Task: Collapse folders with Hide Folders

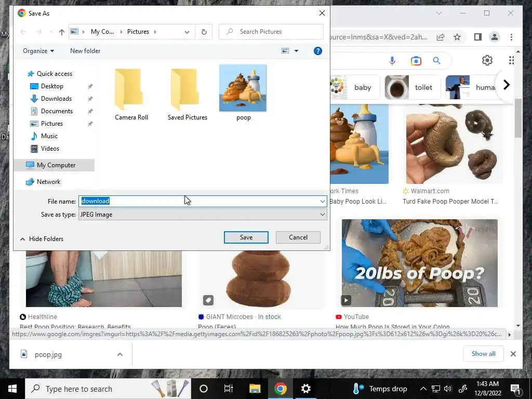Action: pyautogui.click(x=42, y=239)
